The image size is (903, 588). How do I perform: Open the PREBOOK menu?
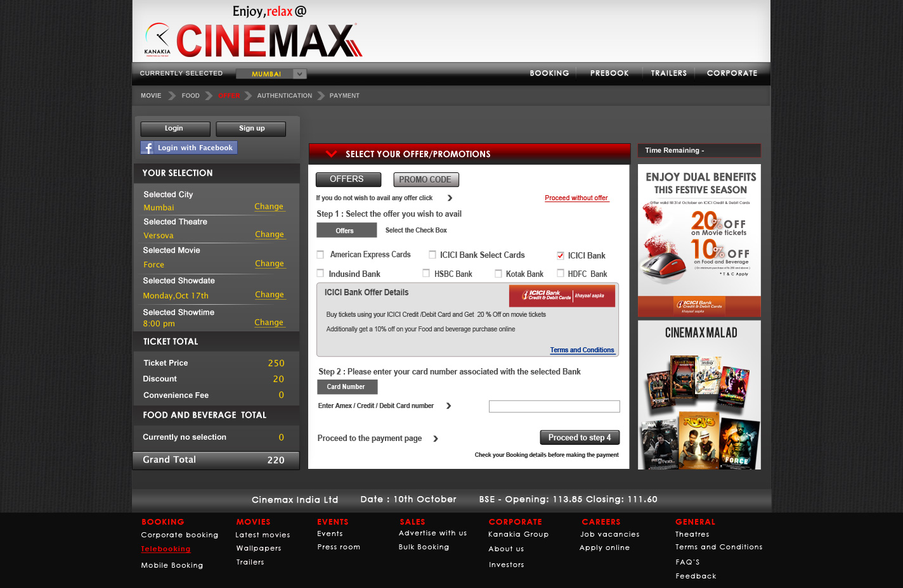coord(609,73)
